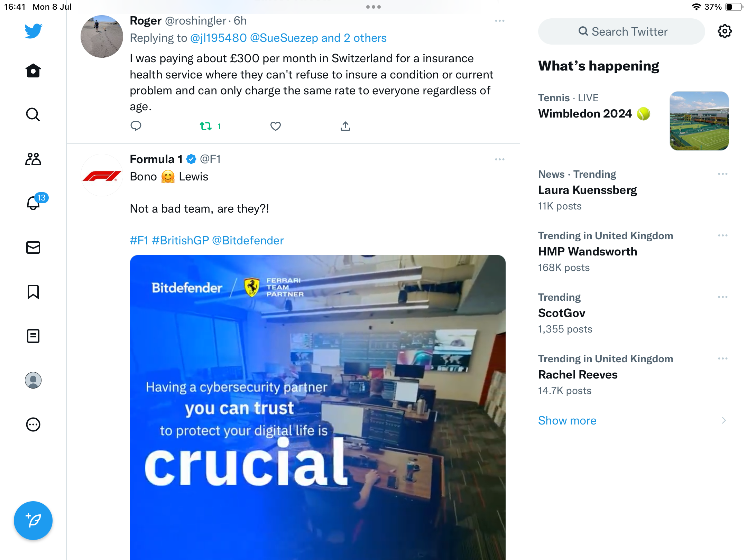Click Show more trends link
Screen dimensions: 747x560
[x=567, y=420]
